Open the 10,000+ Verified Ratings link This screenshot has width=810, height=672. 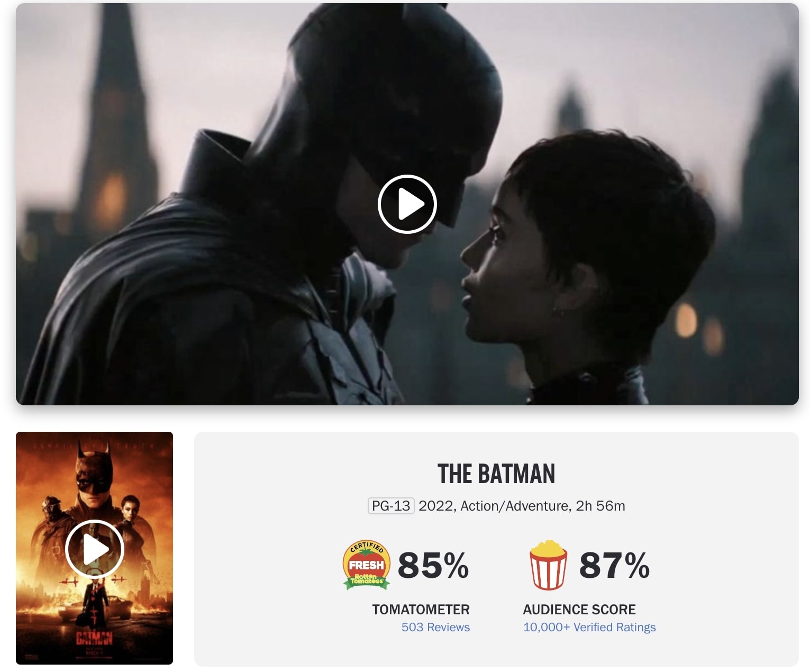pyautogui.click(x=589, y=627)
